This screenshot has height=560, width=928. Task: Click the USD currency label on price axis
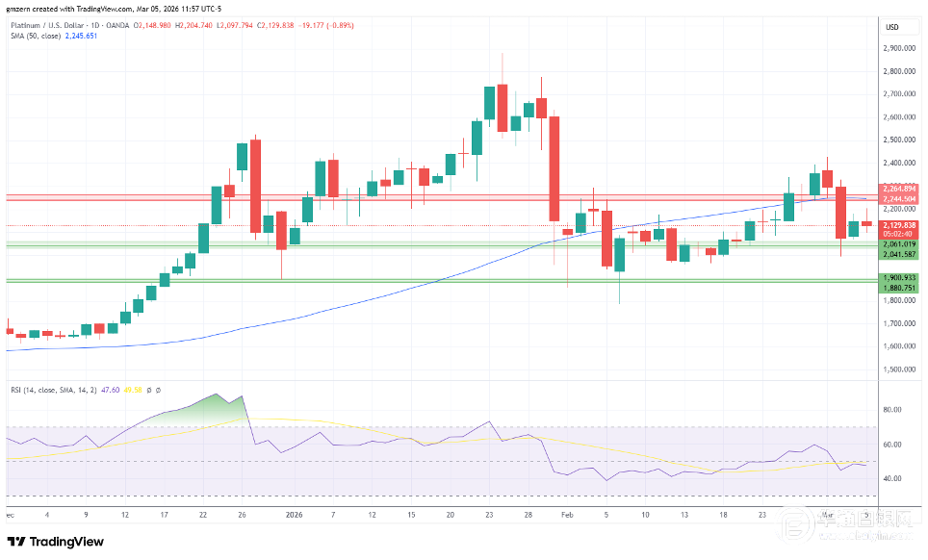(x=891, y=26)
